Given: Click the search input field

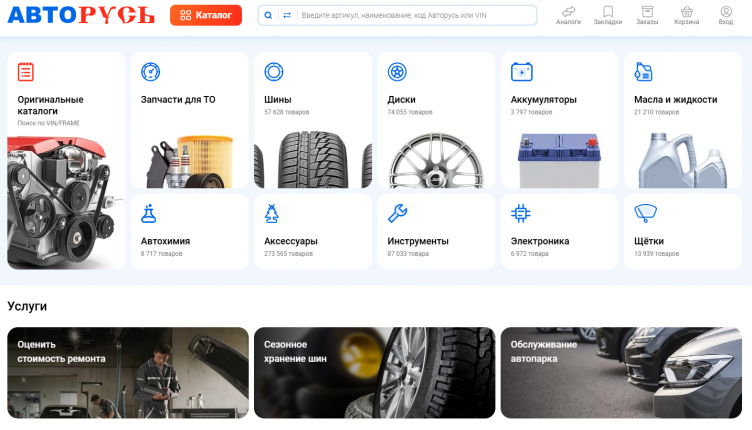Looking at the screenshot, I should (415, 16).
